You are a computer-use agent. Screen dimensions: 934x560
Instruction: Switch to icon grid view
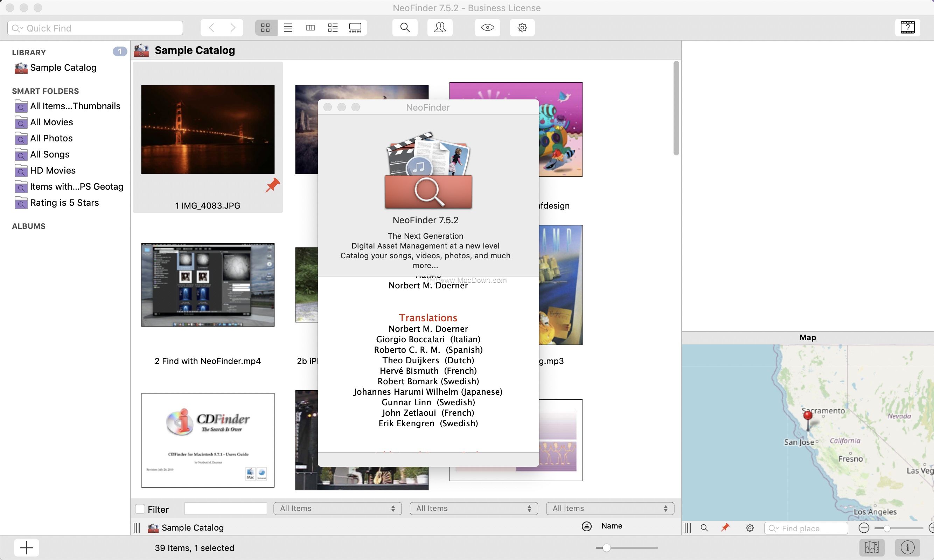(265, 28)
